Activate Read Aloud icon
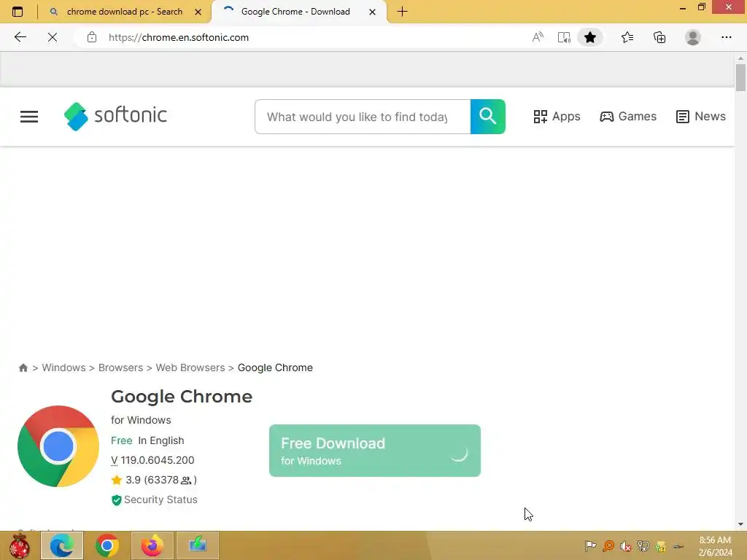747x560 pixels. click(538, 37)
